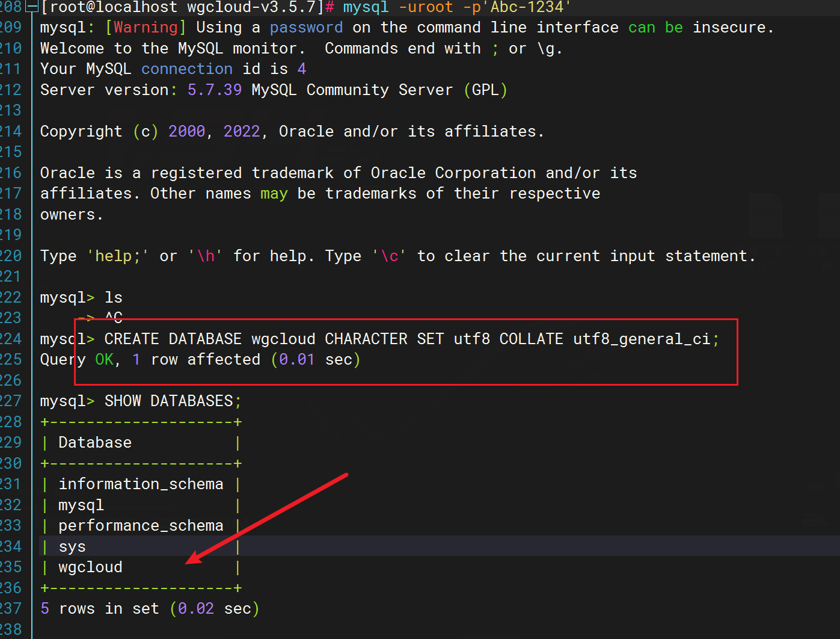Click '(0.02 sec)' timing text
840x639 pixels.
[x=215, y=609]
